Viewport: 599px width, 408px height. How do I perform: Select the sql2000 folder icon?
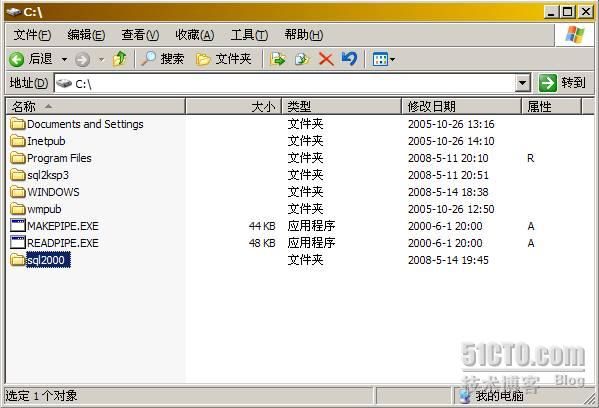click(18, 260)
